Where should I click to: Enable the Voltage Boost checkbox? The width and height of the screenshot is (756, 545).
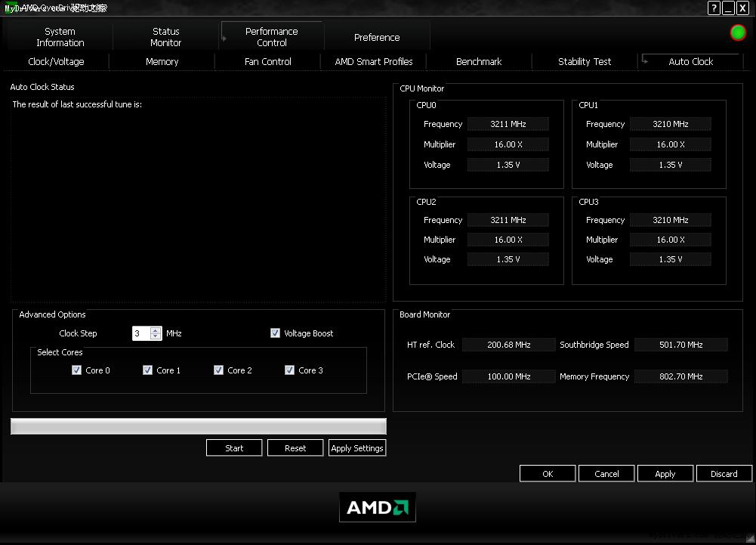(x=275, y=333)
